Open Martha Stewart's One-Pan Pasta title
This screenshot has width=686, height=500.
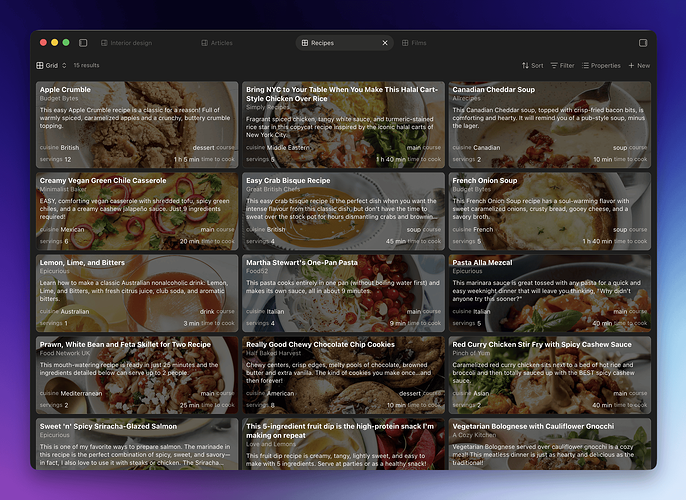click(301, 263)
